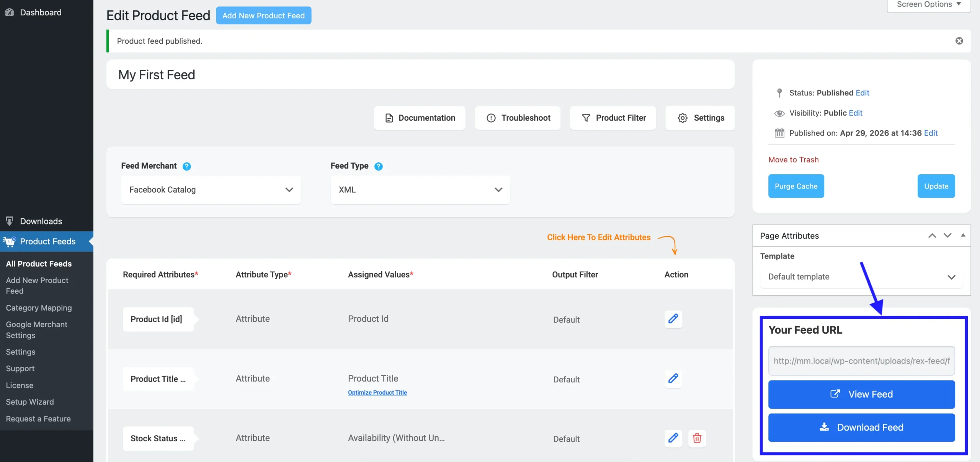The height and width of the screenshot is (462, 980).
Task: Click the Purge Cache button
Action: pyautogui.click(x=796, y=186)
